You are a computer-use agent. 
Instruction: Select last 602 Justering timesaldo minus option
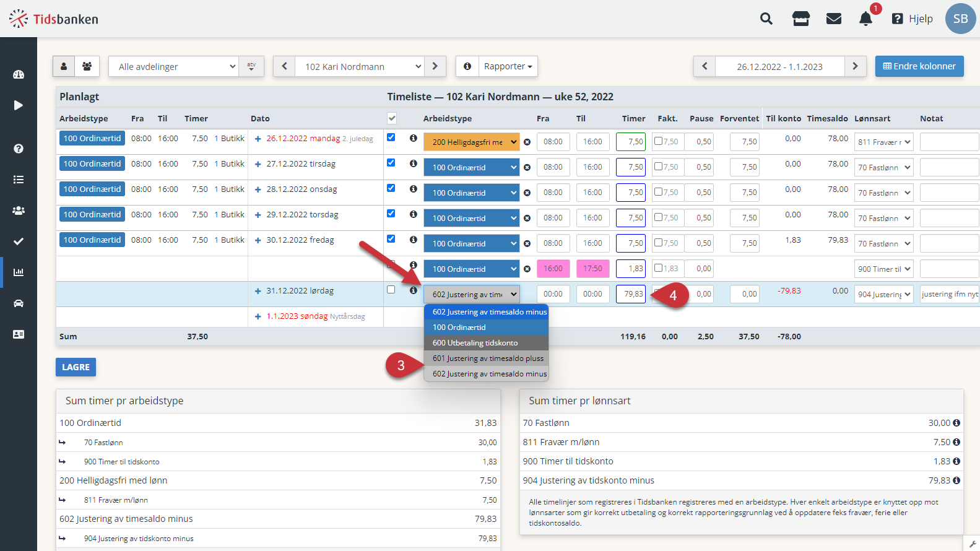[487, 374]
